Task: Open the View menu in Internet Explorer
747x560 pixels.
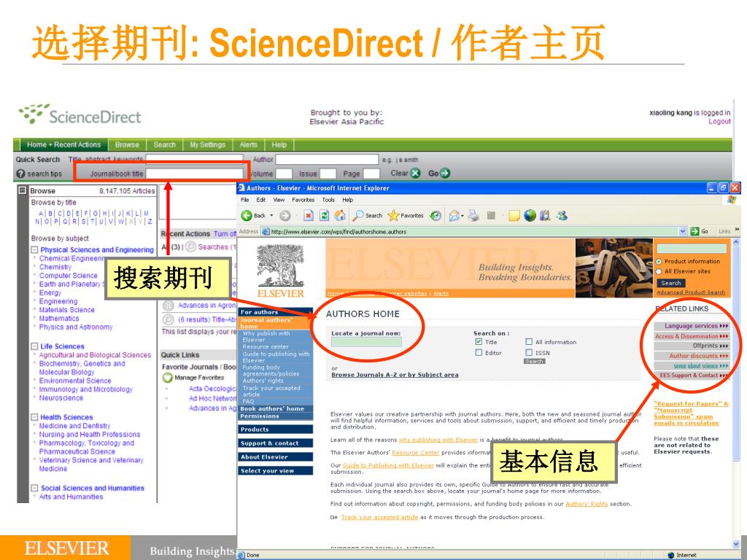Action: coord(279,200)
